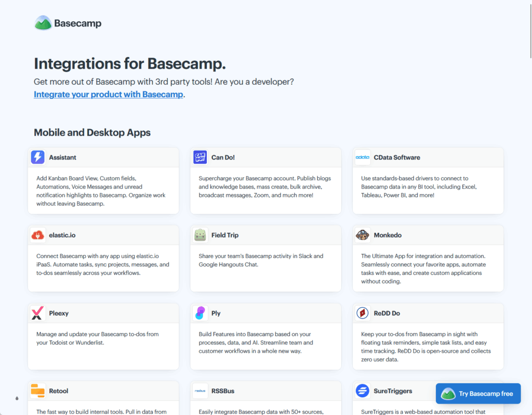
Task: Click 'The Ultimate App for integration' description
Action: (x=423, y=269)
